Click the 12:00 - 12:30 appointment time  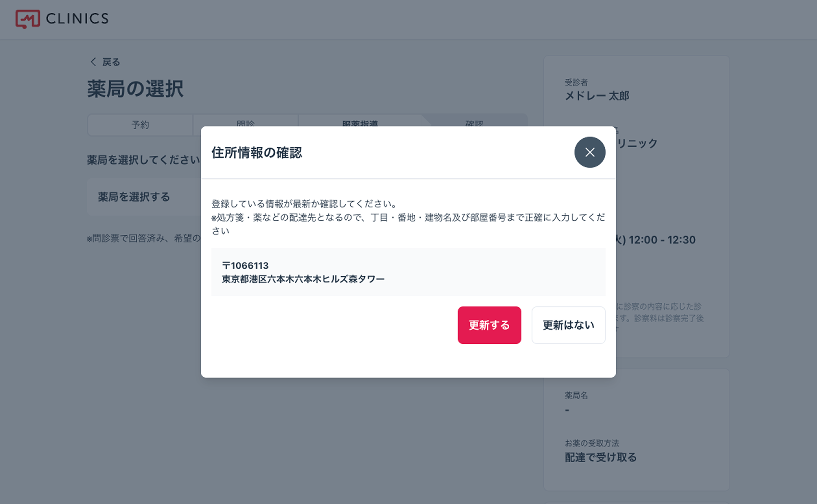[x=662, y=240]
